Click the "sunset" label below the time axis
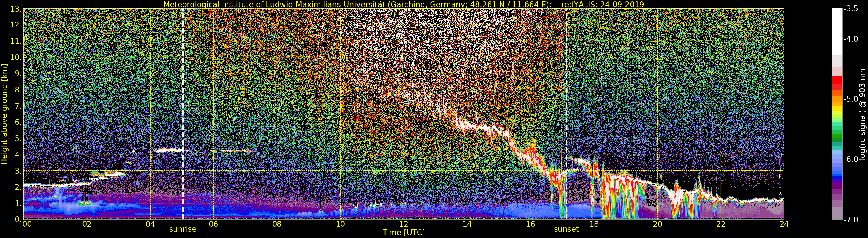 pyautogui.click(x=566, y=229)
